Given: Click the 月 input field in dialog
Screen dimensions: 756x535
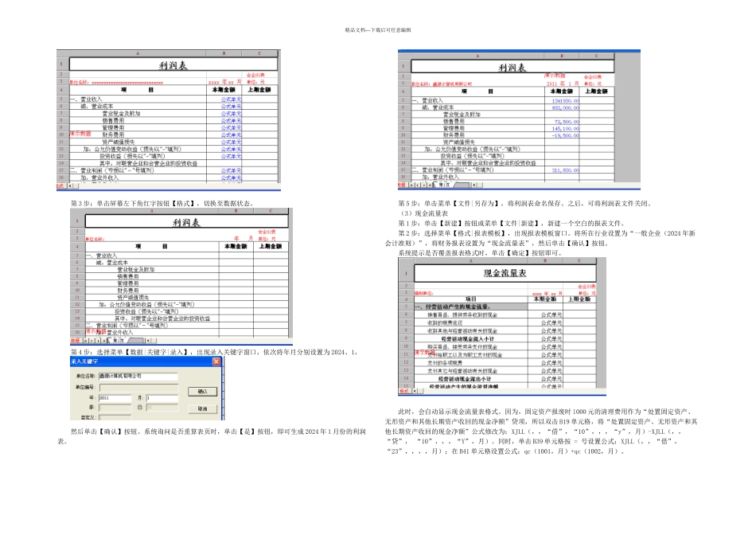Looking at the screenshot, I should (x=162, y=398).
